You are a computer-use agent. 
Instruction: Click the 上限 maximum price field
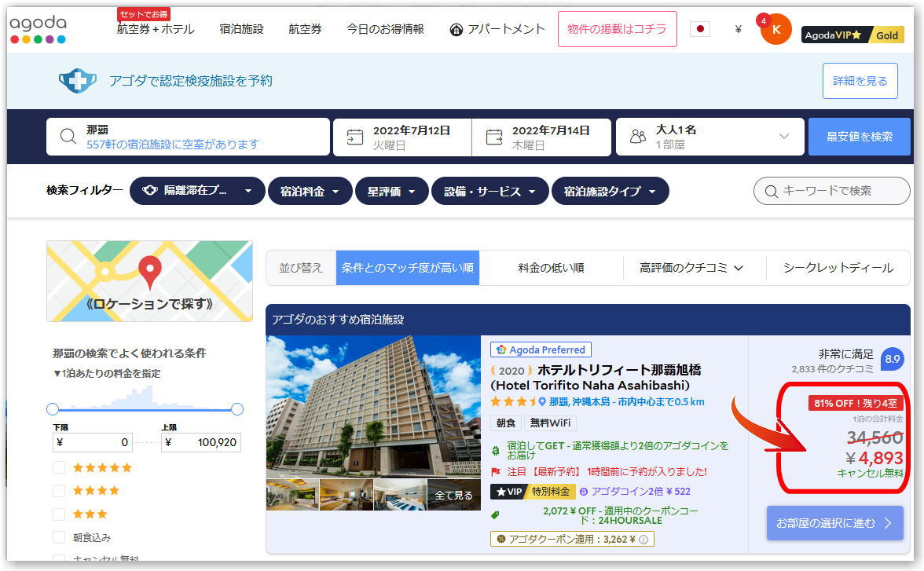201,442
